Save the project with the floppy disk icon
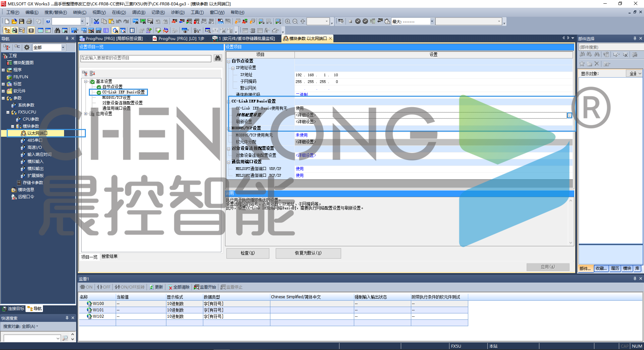644x350 pixels. click(x=21, y=21)
